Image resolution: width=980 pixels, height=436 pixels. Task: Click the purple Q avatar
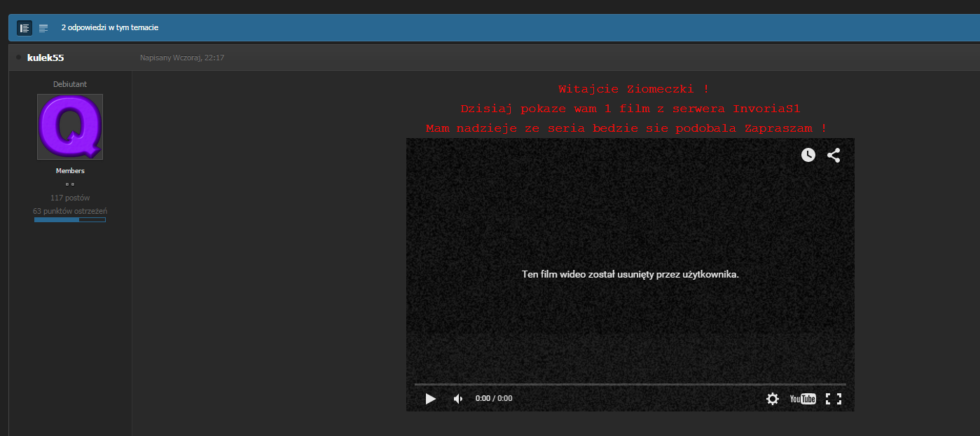click(70, 127)
